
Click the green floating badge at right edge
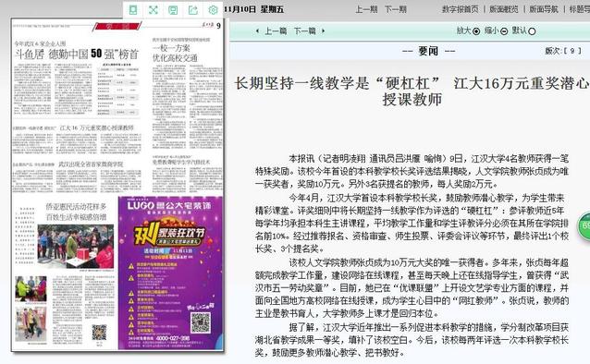(584, 225)
